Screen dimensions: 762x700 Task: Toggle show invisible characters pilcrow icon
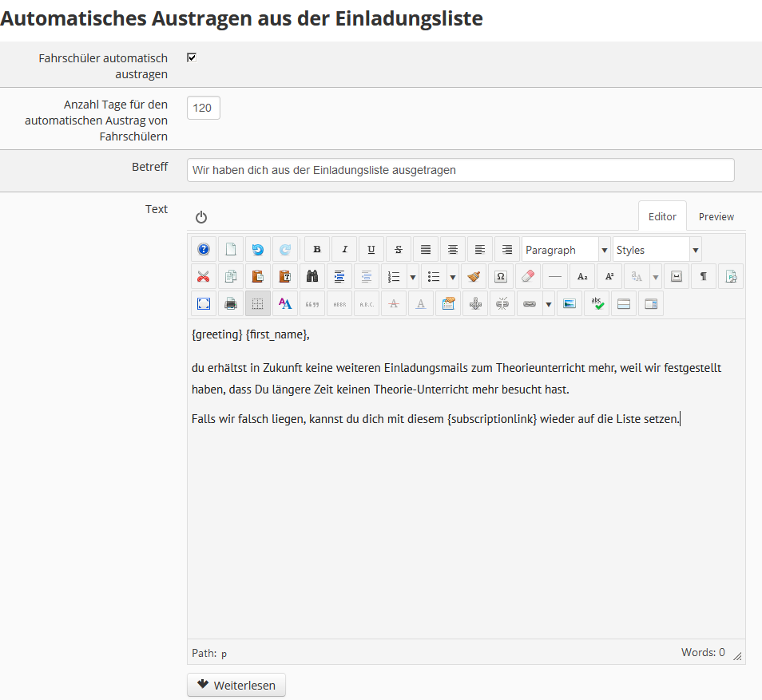pos(704,277)
